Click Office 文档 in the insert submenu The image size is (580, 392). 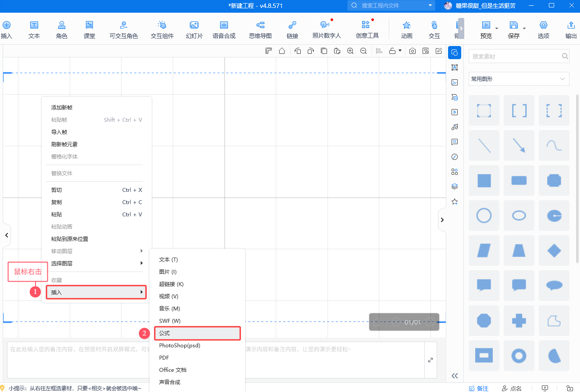pos(172,370)
